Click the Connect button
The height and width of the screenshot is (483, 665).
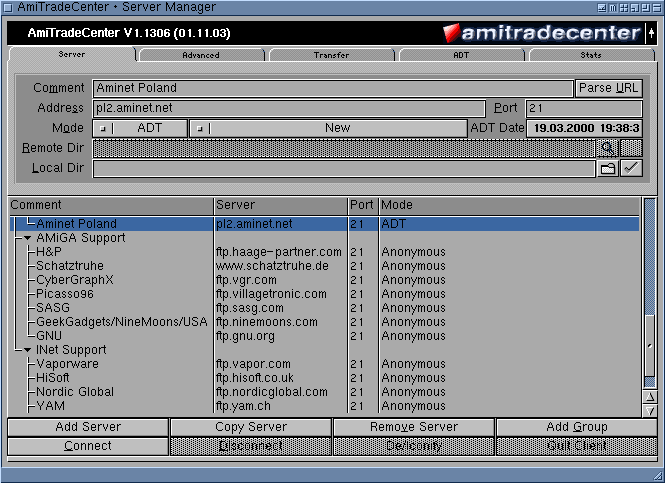coord(88,446)
